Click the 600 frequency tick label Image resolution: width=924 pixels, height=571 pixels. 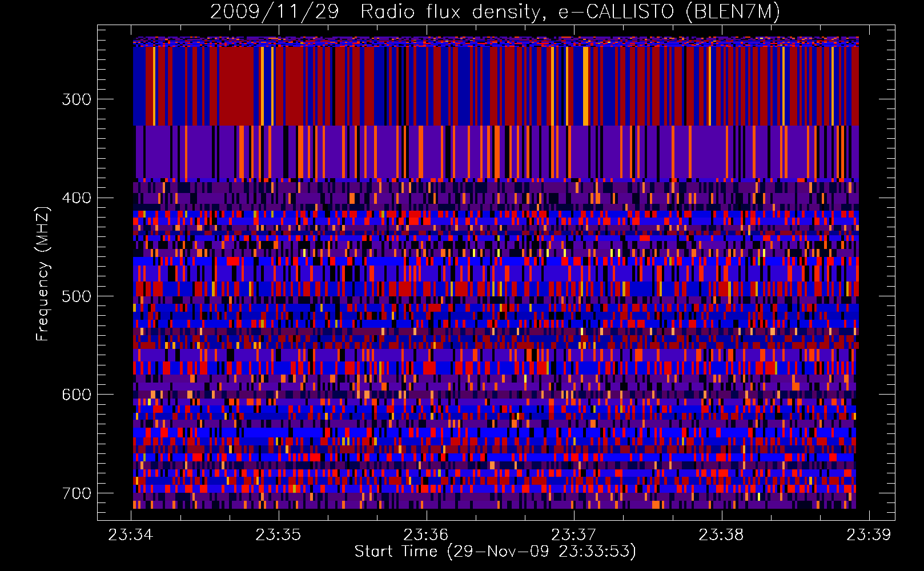77,395
